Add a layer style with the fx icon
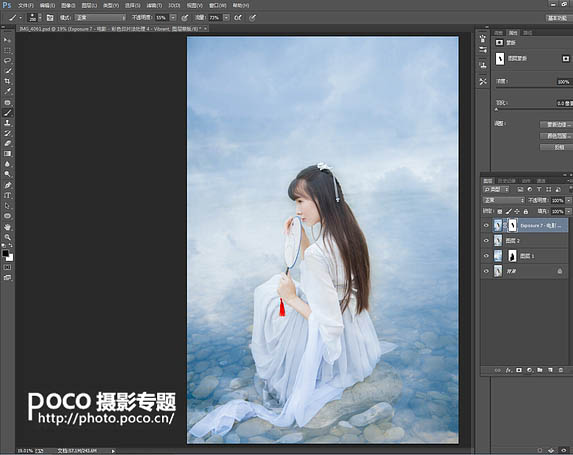The image size is (573, 455). (x=508, y=370)
